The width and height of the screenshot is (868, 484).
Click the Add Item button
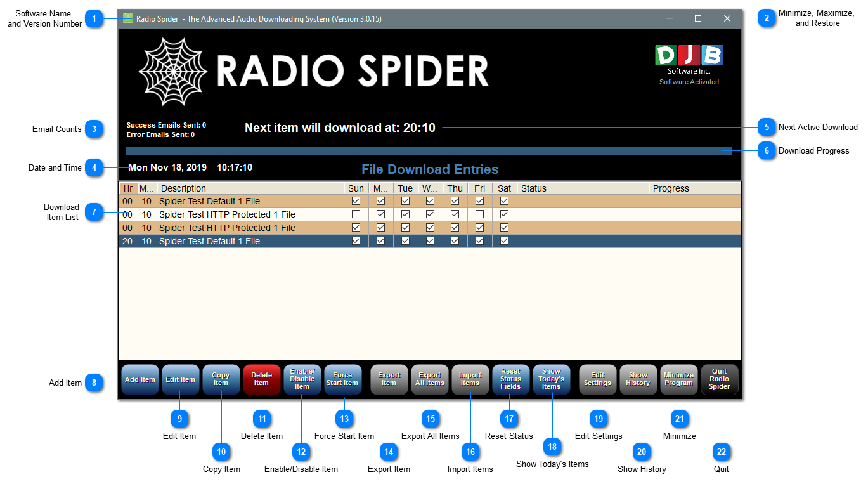139,380
